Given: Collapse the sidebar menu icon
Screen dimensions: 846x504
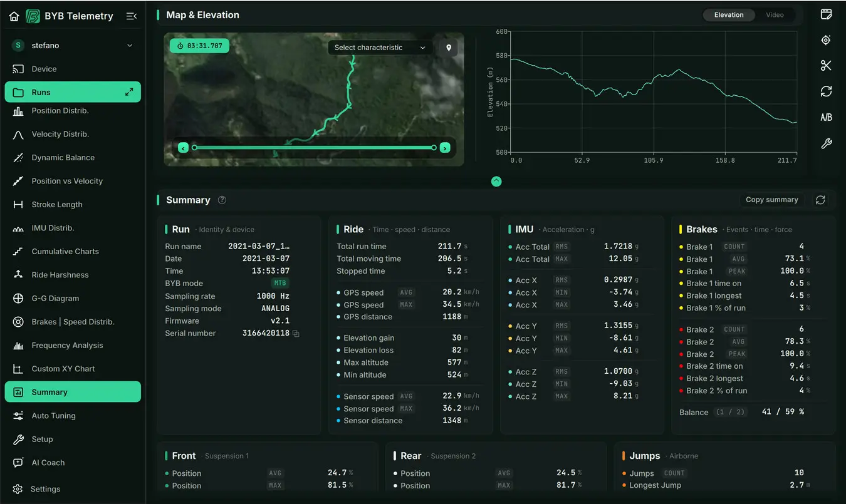Looking at the screenshot, I should [x=131, y=16].
